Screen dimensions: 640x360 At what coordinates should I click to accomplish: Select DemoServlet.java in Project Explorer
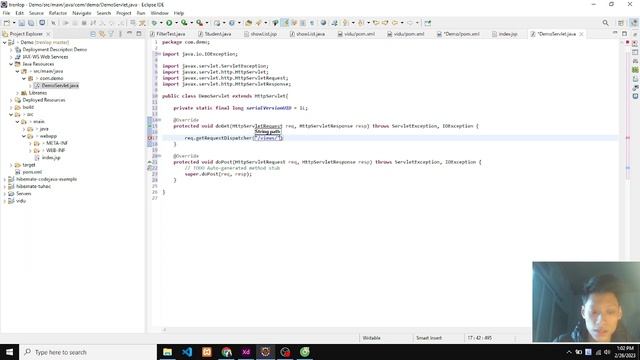(x=60, y=86)
